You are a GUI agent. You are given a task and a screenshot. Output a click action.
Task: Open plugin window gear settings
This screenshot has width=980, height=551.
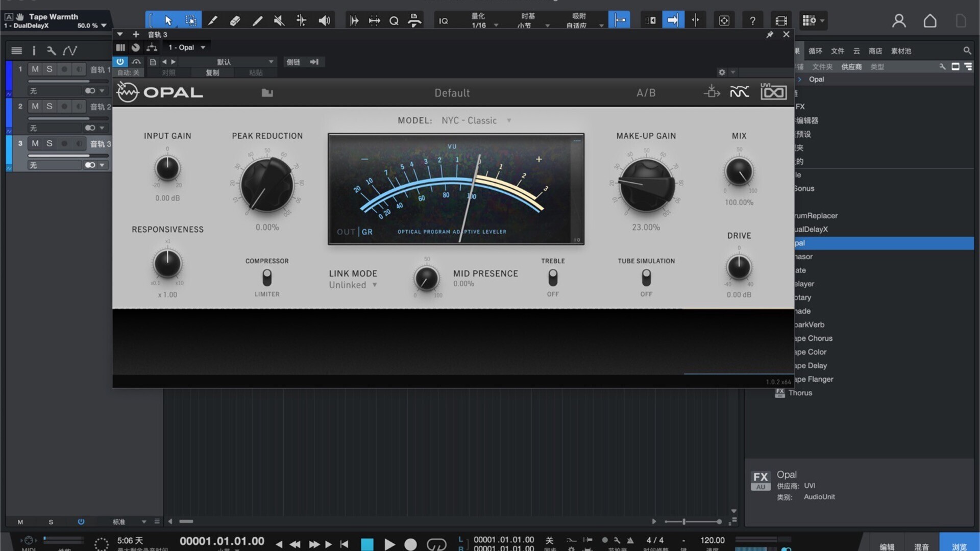(x=722, y=72)
